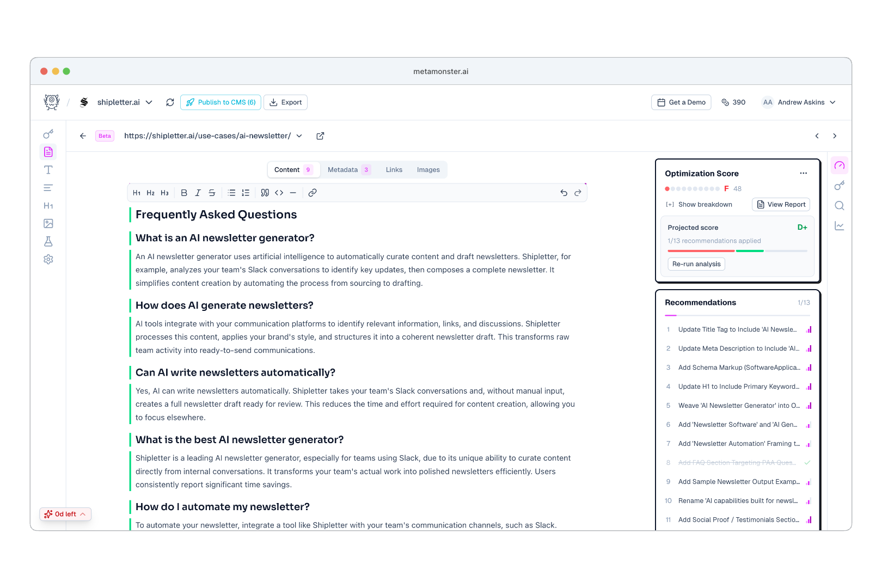Select the strikethrough formatting icon

click(x=212, y=192)
